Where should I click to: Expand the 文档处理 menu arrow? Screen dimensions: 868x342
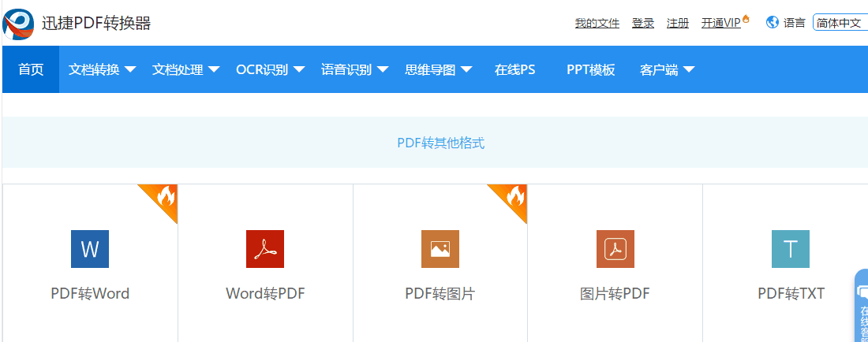pos(214,69)
